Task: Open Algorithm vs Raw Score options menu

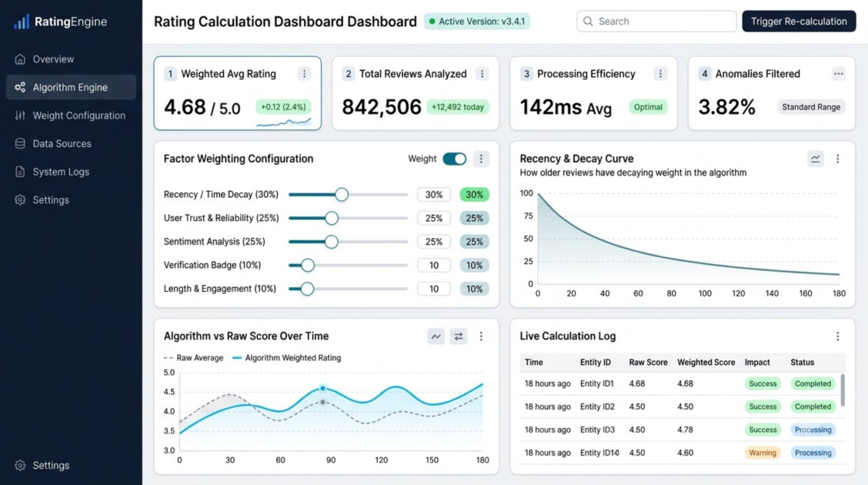Action: click(481, 336)
